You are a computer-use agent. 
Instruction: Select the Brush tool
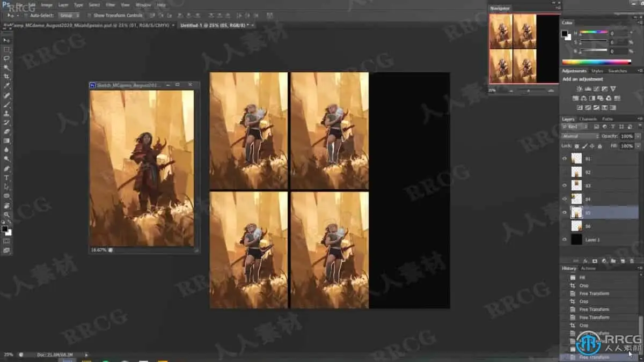[x=6, y=104]
